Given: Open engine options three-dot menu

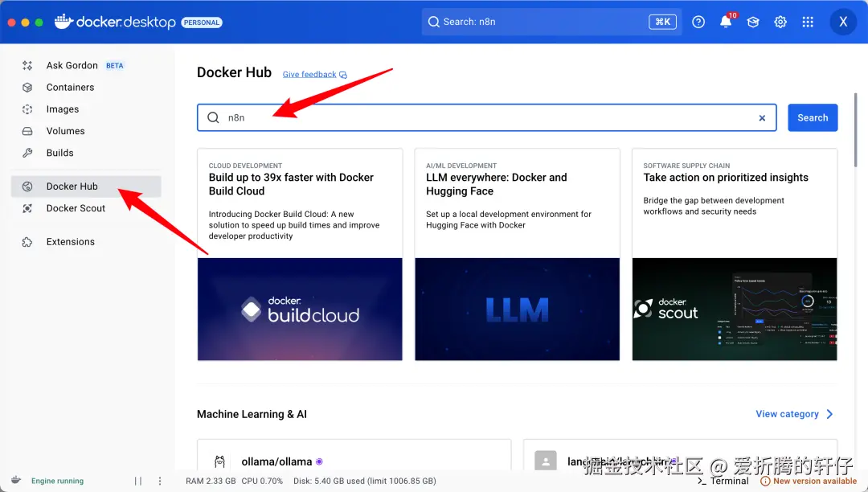Looking at the screenshot, I should click(160, 481).
